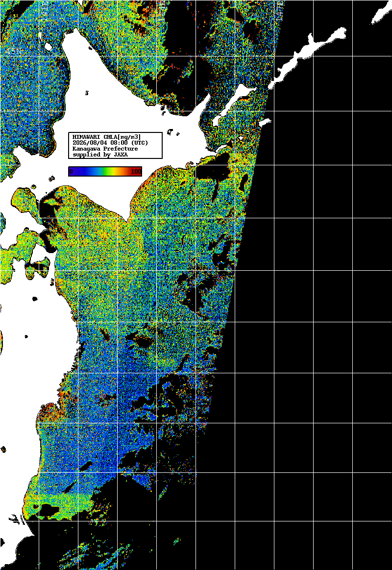Click the 'supplied by JAXA' credit text
The width and height of the screenshot is (392, 570).
pyautogui.click(x=100, y=155)
